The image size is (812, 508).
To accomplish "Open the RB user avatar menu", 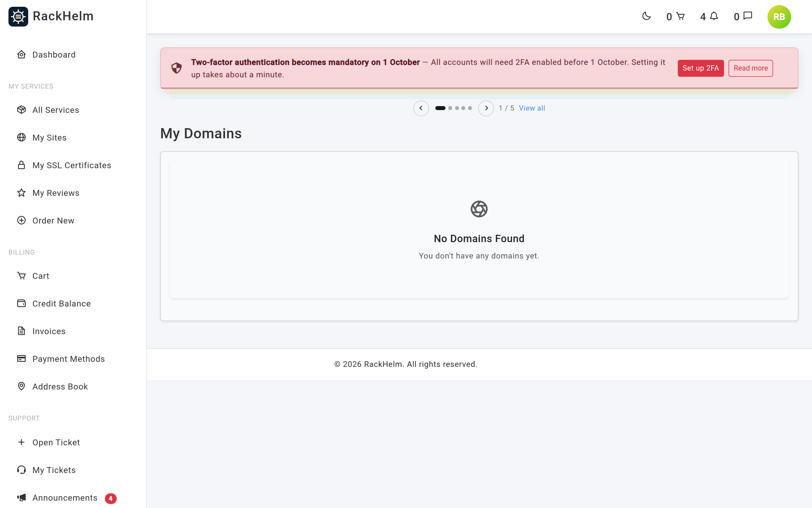I will coord(779,17).
